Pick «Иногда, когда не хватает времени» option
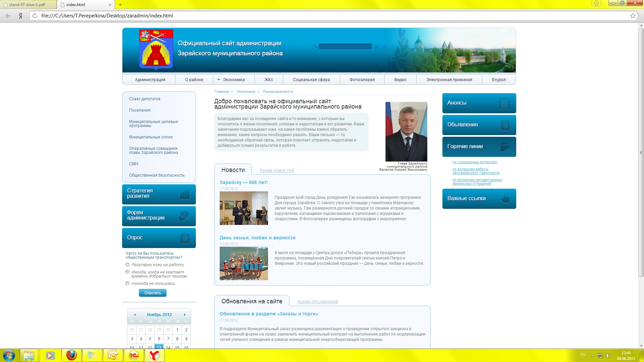The height and width of the screenshot is (362, 644). click(127, 271)
